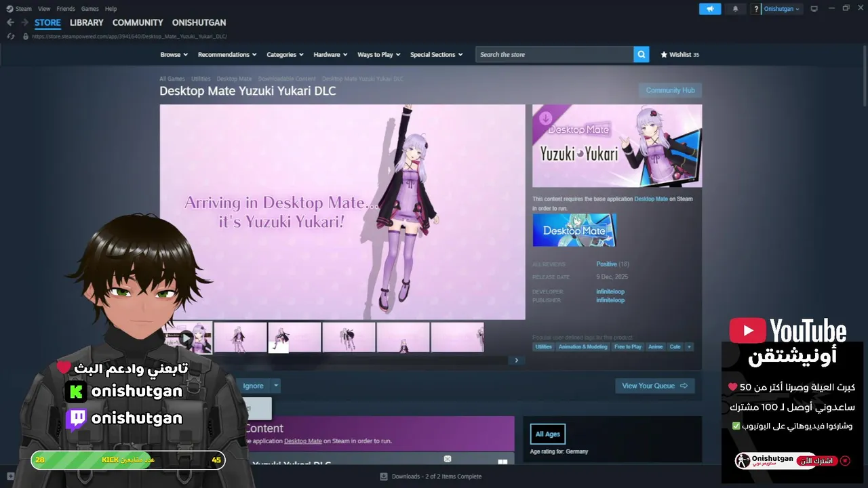Open Desktop Mate link in requirement notice
Viewport: 868px width, 488px height.
pos(651,199)
